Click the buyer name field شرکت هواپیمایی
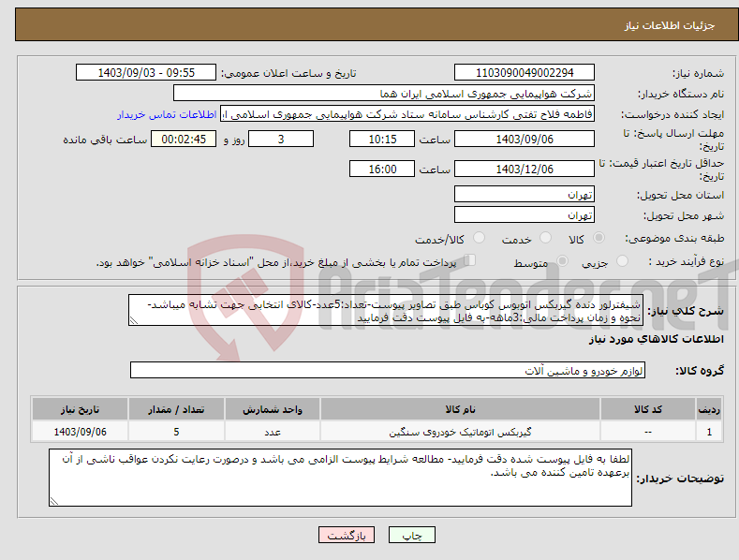This screenshot has width=739, height=560. pos(384,94)
